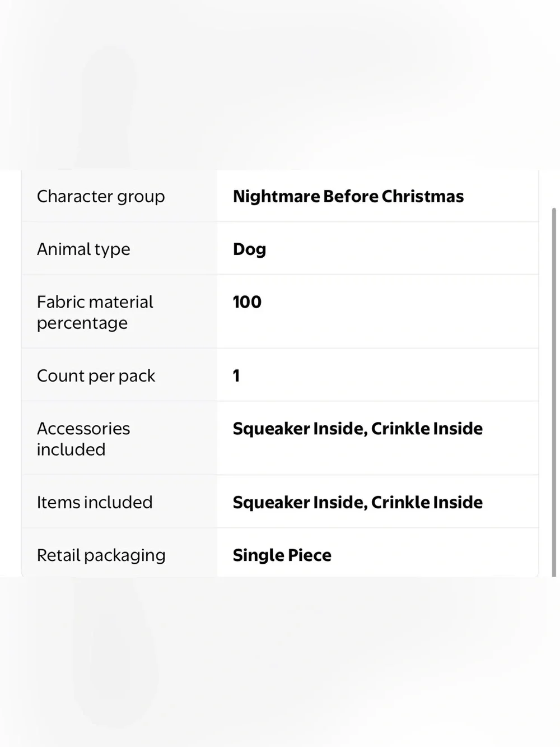This screenshot has width=560, height=747.
Task: Select the Dog value text
Action: (x=249, y=249)
